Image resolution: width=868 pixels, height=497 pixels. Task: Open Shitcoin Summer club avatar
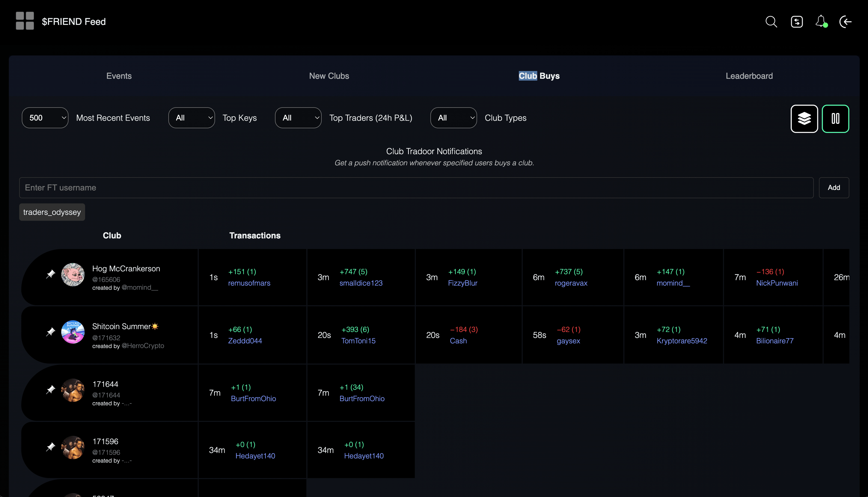pyautogui.click(x=73, y=332)
